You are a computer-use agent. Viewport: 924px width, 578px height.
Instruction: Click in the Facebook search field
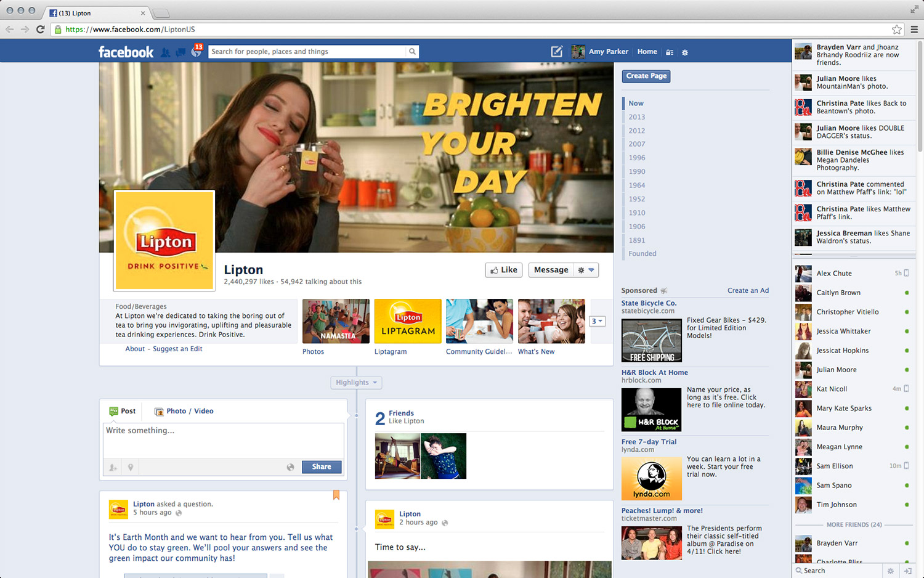(308, 52)
